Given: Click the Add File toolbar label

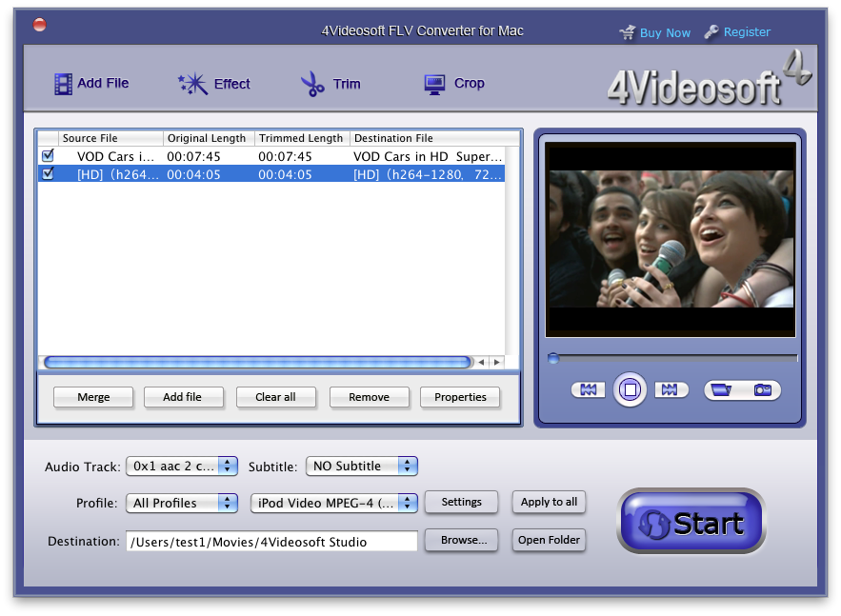Looking at the screenshot, I should point(103,83).
